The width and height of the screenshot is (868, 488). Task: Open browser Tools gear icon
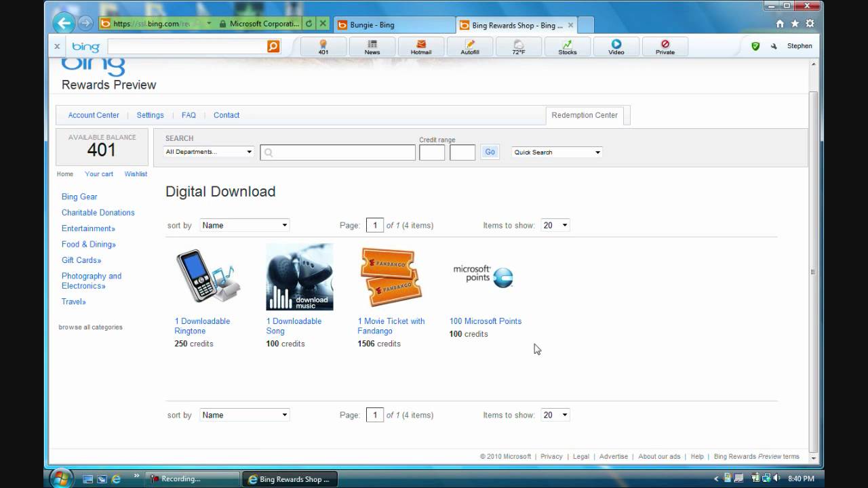(810, 24)
